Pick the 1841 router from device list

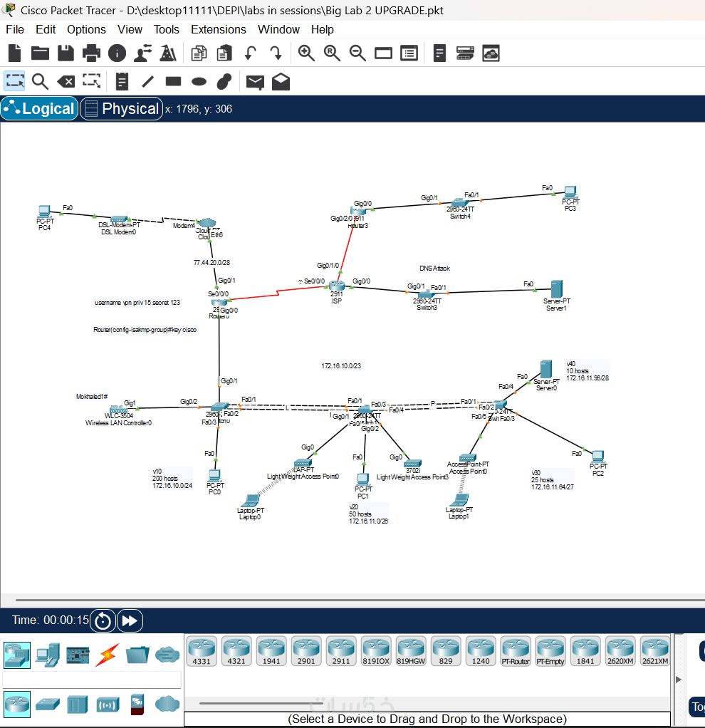tap(585, 651)
